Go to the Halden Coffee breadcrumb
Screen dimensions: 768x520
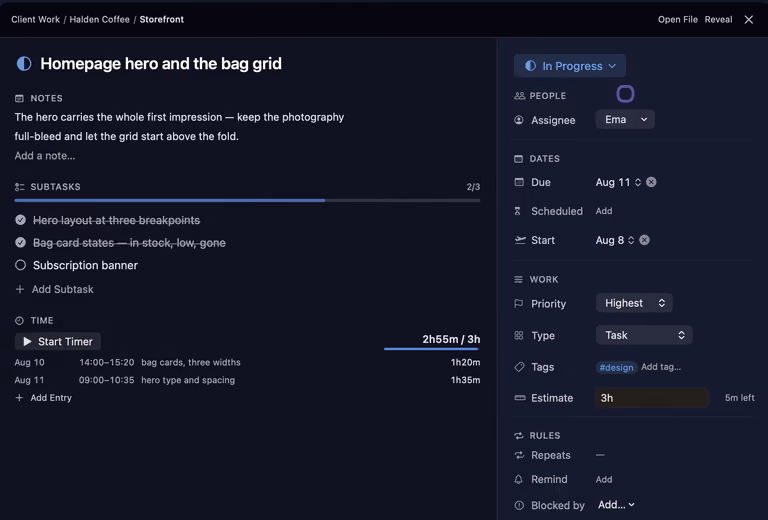pos(99,20)
